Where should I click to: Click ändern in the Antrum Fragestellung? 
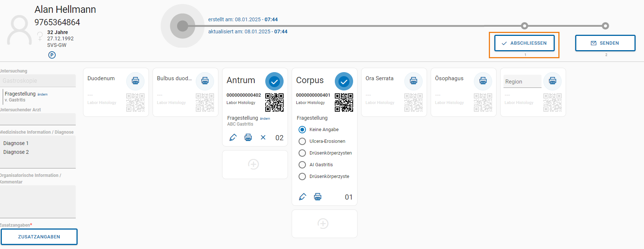point(265,119)
